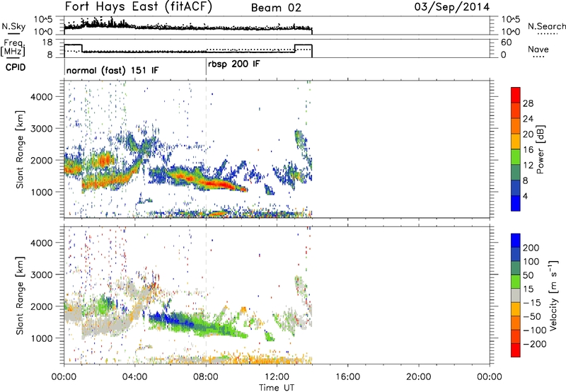Viewport: 566px width, 392px height.
Task: Click the CPID marker line before 'normal (fast) 151 IF'
Action: [64, 67]
